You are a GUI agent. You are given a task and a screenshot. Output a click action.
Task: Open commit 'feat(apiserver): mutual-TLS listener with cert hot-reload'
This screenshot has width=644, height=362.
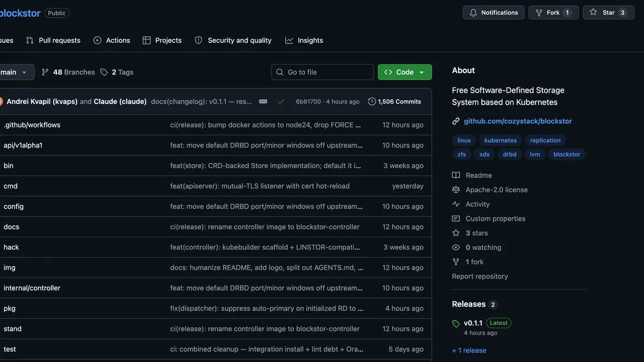point(260,186)
